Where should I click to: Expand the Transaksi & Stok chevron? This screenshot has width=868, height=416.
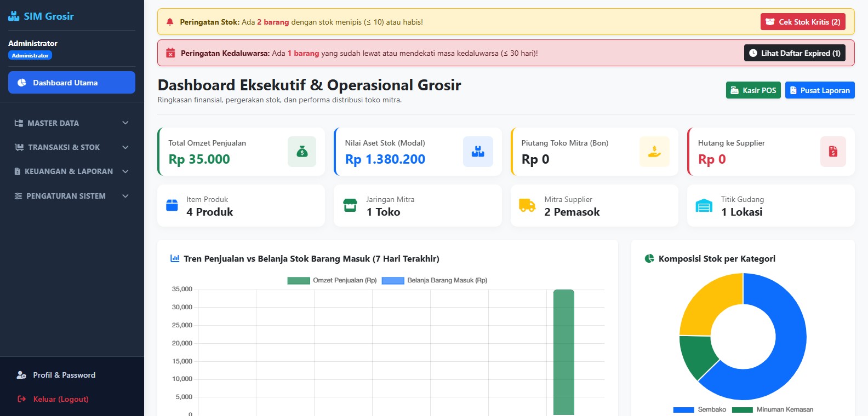(125, 147)
